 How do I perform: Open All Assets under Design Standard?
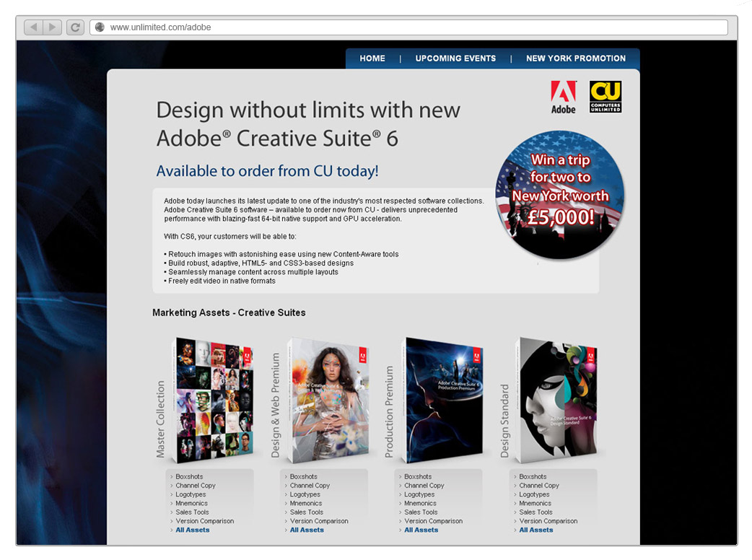535,530
